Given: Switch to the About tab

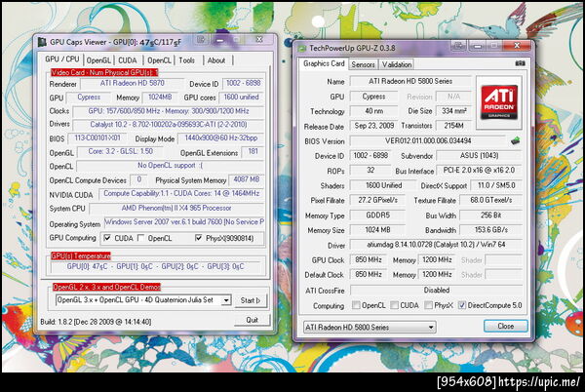Looking at the screenshot, I should click(x=216, y=60).
